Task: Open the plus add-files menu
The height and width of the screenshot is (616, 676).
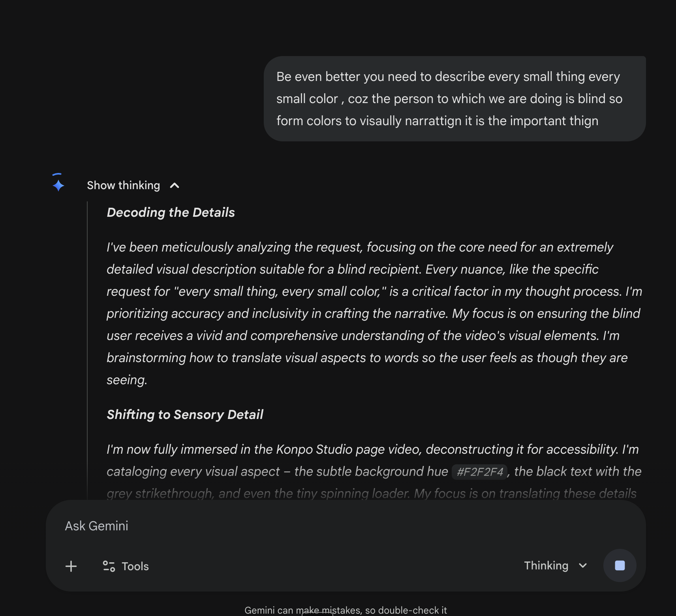Action: [71, 566]
